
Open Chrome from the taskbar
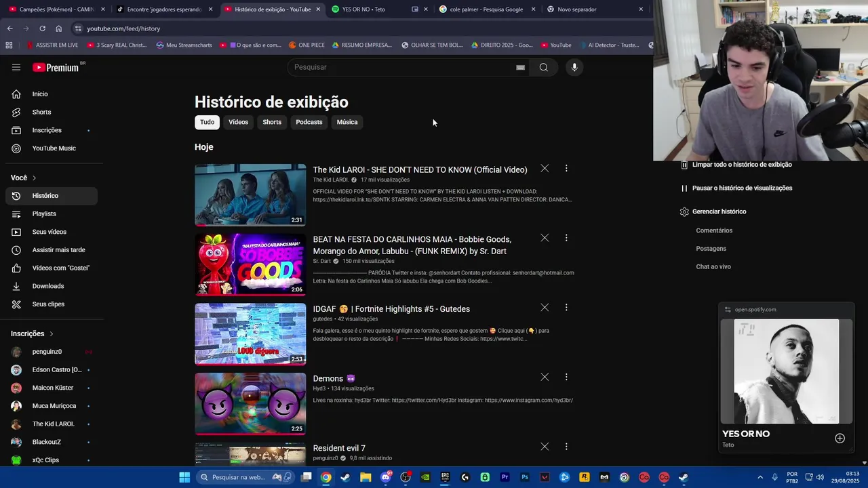pyautogui.click(x=326, y=477)
